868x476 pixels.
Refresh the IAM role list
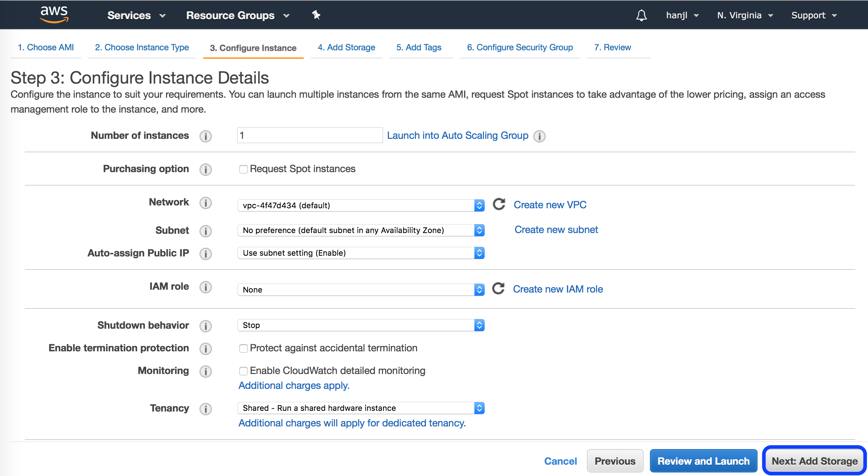(498, 289)
